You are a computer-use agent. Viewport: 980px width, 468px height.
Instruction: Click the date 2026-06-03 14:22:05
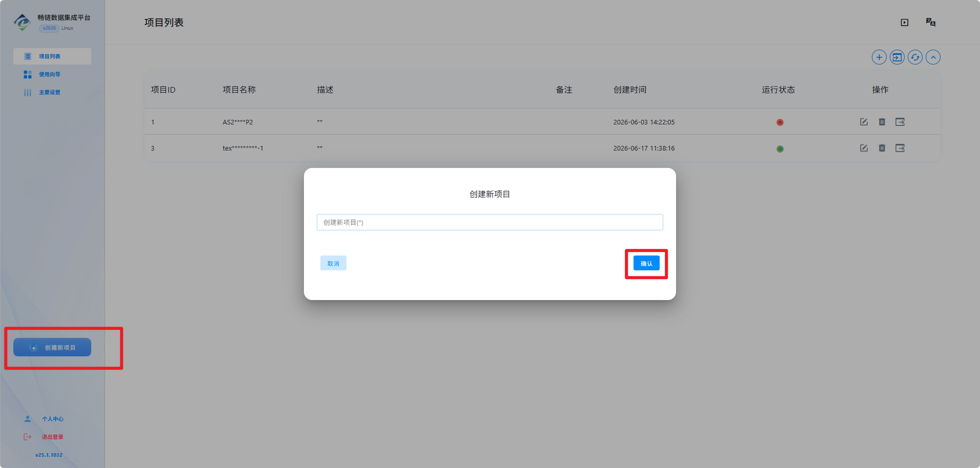click(644, 122)
